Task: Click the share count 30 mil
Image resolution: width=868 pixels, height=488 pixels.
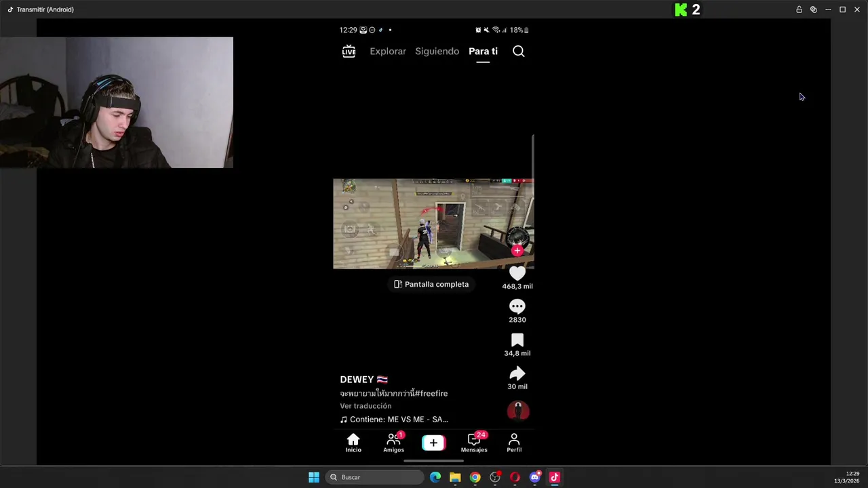Action: [517, 386]
